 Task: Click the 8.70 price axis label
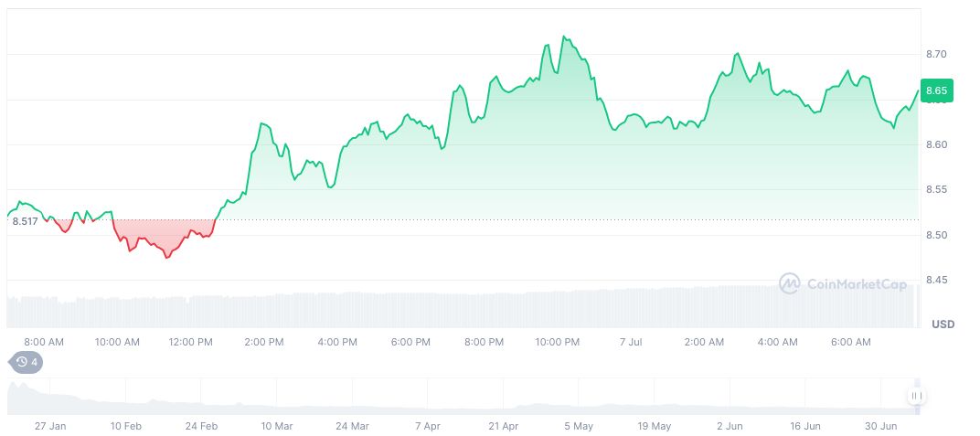[936, 55]
